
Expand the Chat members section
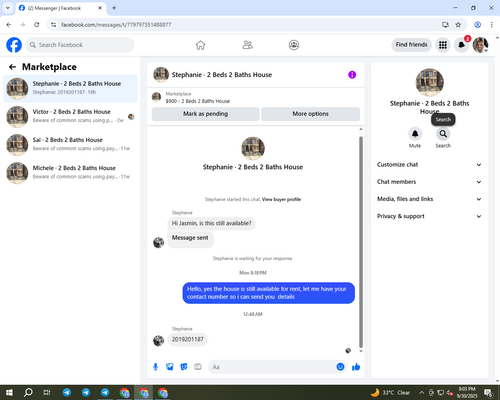[429, 182]
